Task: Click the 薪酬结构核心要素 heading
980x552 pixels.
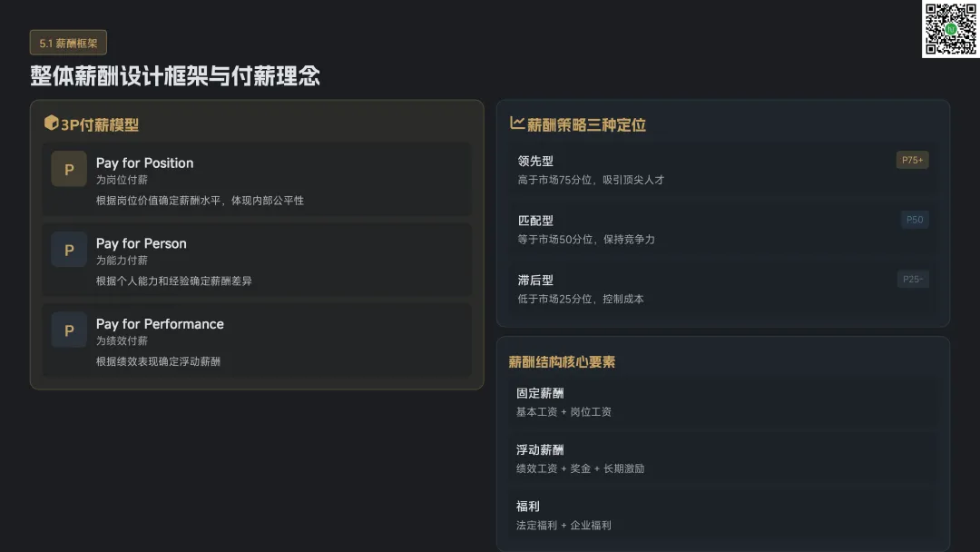Action: tap(562, 361)
